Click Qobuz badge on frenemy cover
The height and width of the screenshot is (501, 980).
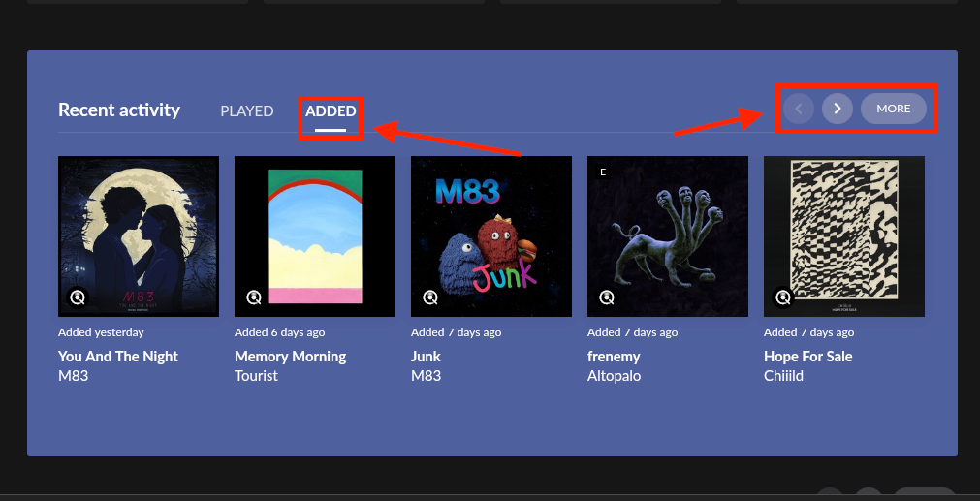[x=607, y=297]
